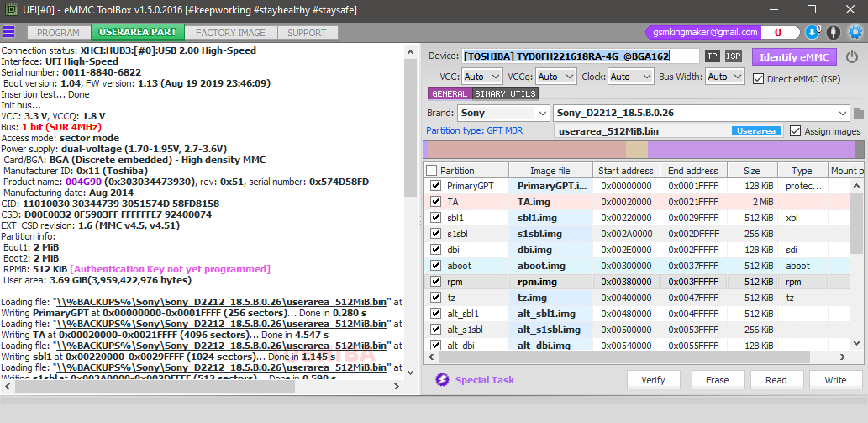Click the End address column header
868x423 pixels.
[x=693, y=171]
